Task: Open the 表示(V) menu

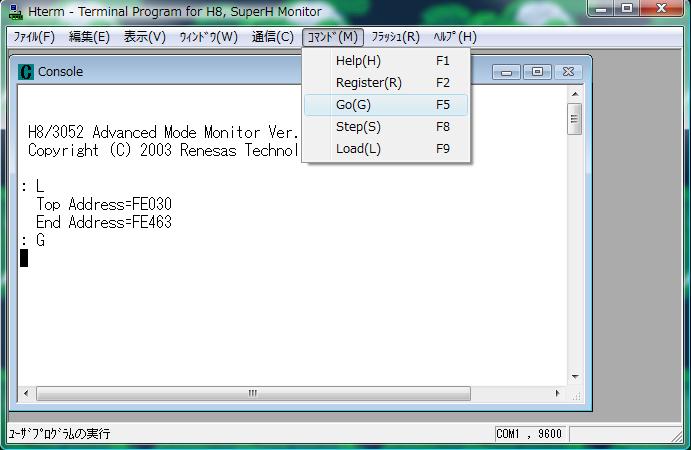Action: click(144, 37)
